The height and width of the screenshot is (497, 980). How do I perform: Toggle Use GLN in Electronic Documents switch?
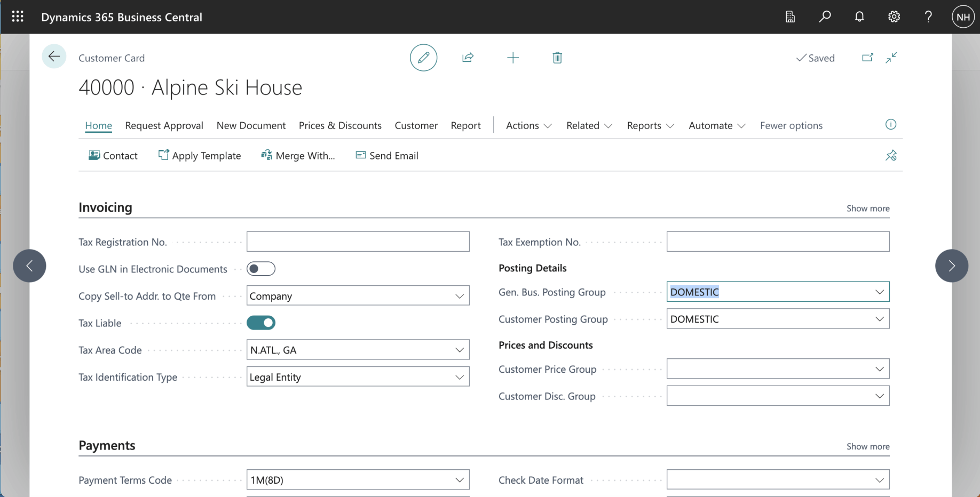pyautogui.click(x=261, y=269)
